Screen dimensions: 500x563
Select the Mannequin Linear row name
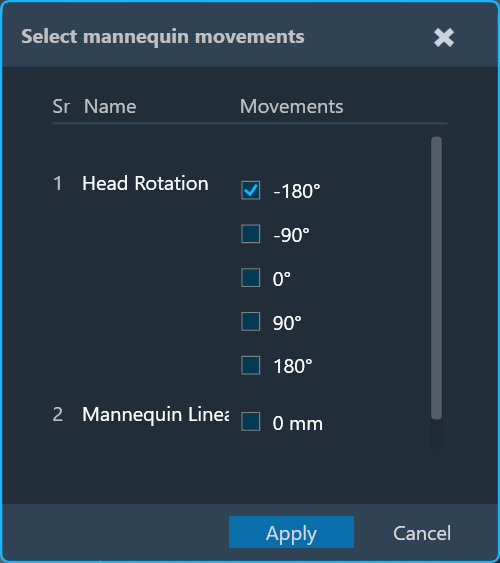click(155, 414)
